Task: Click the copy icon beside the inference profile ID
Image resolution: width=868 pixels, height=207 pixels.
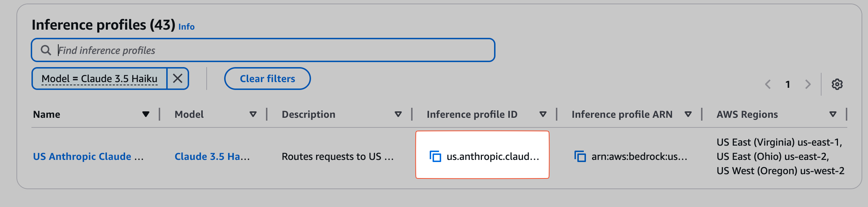Action: click(437, 156)
